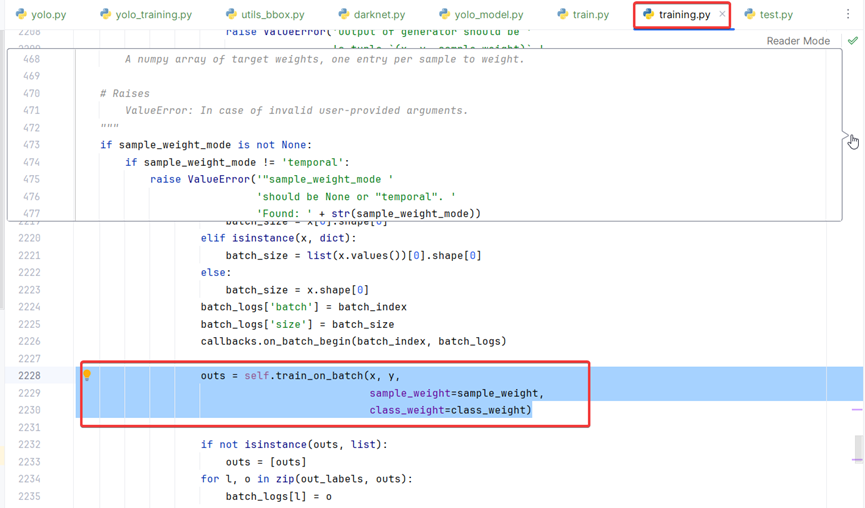Click 'if not isinstance(outs, list):' line

[x=294, y=445]
